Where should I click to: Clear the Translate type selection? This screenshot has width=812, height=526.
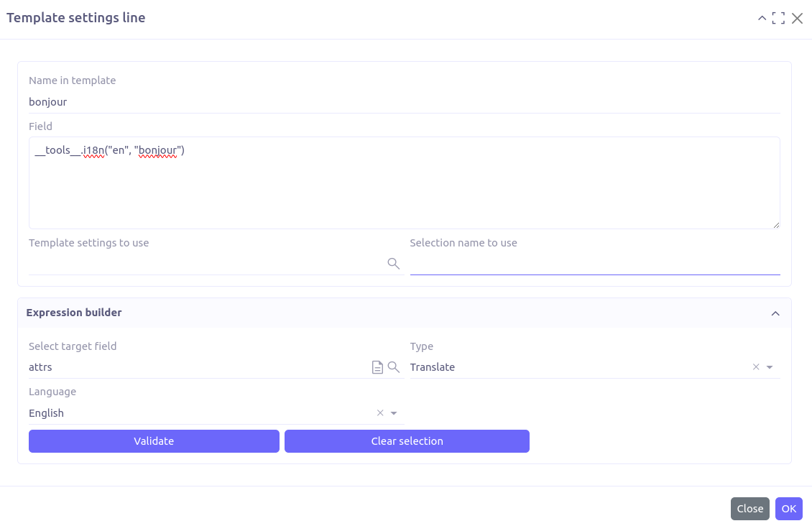click(x=755, y=367)
